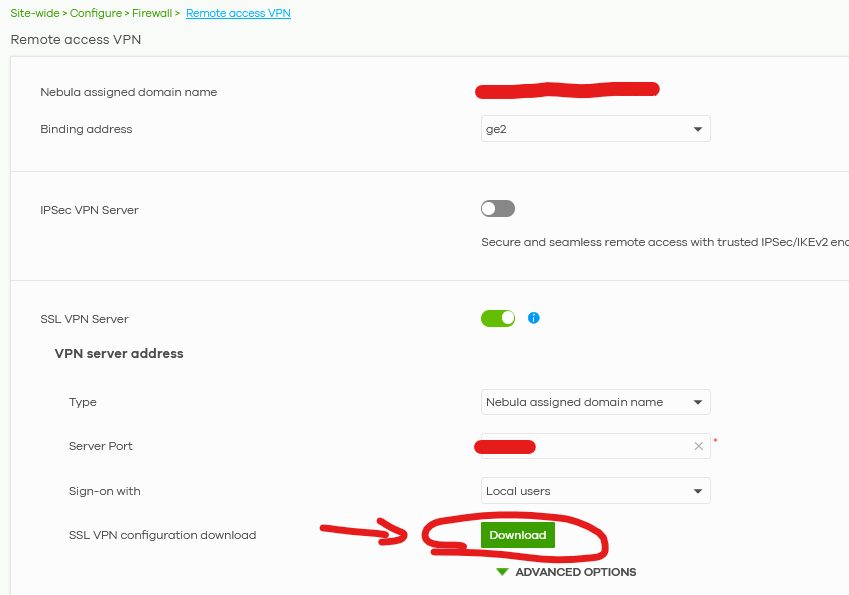Go to Site-wide in breadcrumb

coord(35,13)
